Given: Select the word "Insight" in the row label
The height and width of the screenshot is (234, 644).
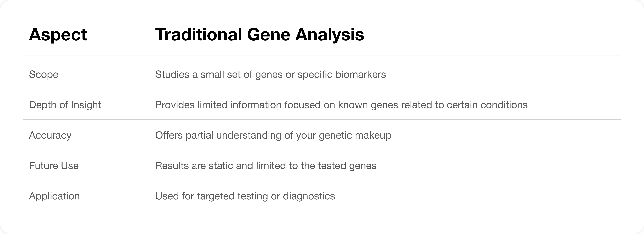Looking at the screenshot, I should (86, 105).
